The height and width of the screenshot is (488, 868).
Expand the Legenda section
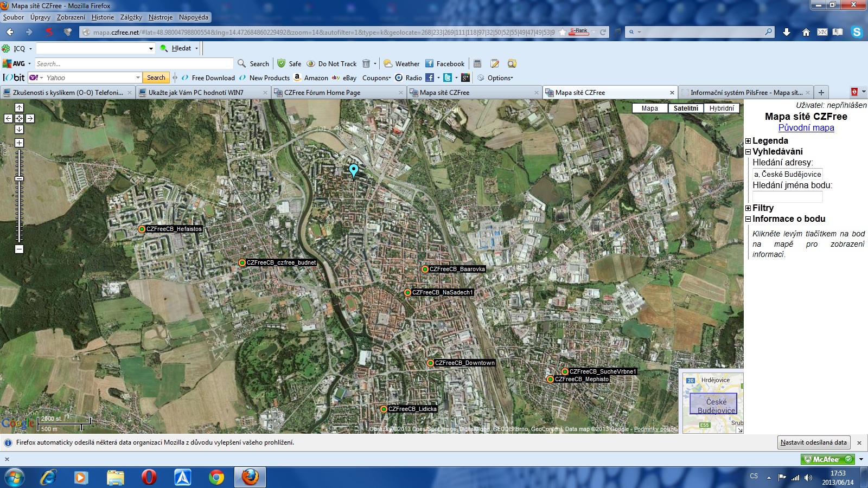click(748, 141)
